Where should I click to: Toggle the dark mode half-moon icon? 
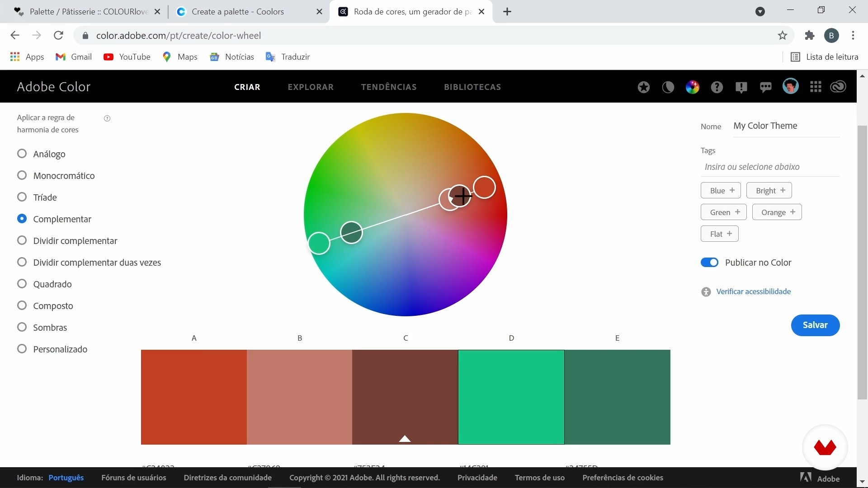click(x=668, y=87)
